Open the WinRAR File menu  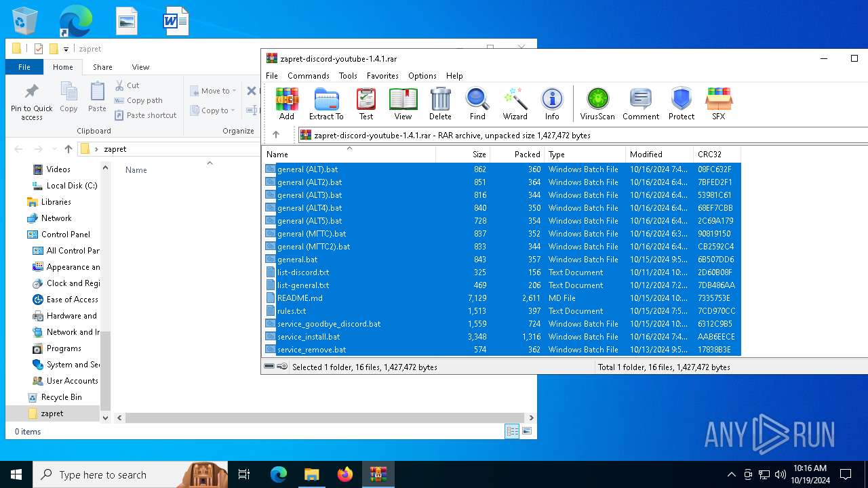(272, 76)
